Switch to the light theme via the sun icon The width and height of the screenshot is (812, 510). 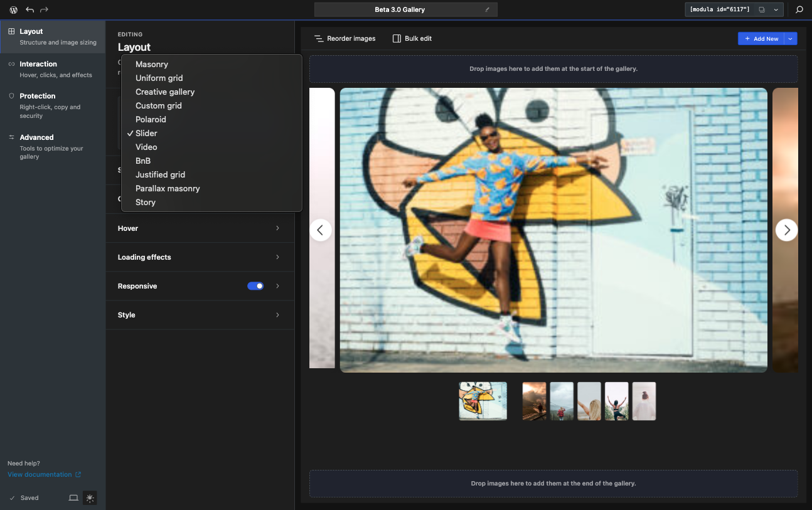click(90, 498)
